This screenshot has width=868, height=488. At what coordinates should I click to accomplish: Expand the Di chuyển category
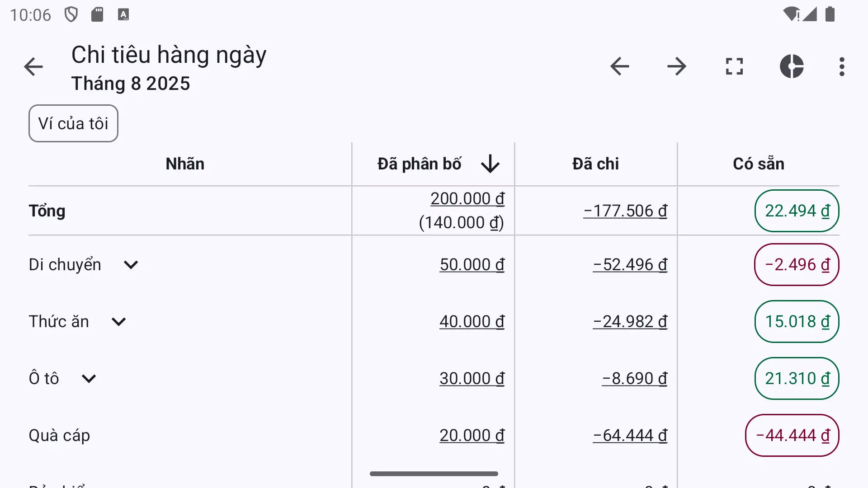[131, 265]
